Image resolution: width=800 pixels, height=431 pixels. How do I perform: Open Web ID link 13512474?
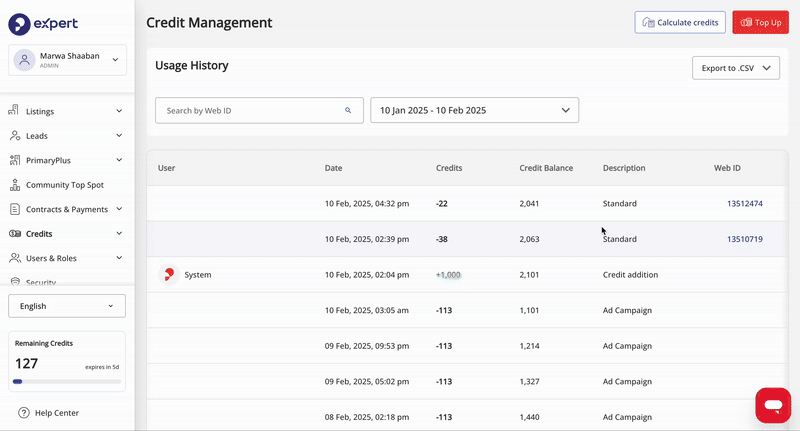745,204
